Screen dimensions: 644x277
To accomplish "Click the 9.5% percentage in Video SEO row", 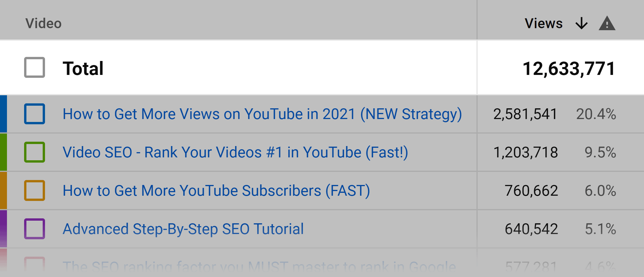I will point(600,152).
